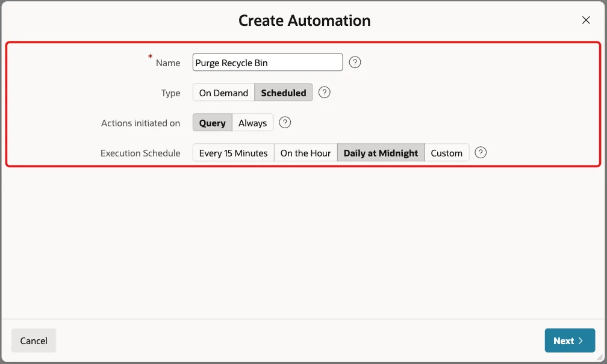This screenshot has width=607, height=364.
Task: Click the Actions initiated on label
Action: pyautogui.click(x=140, y=123)
